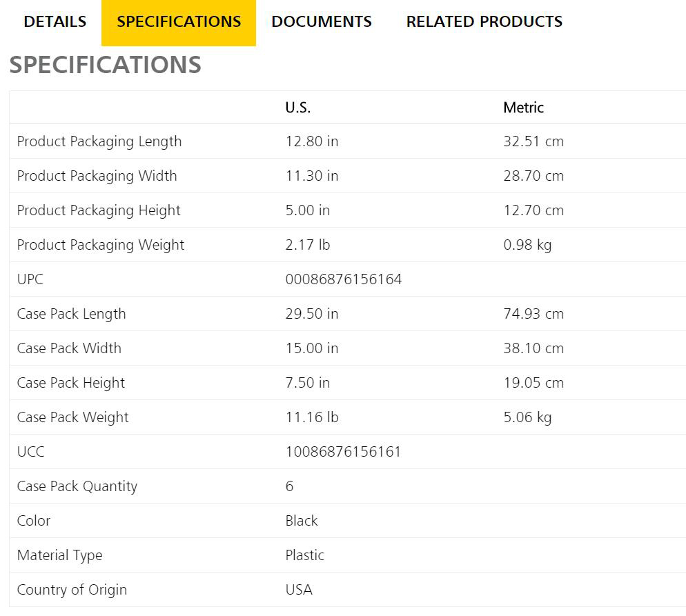Viewport: 686px width, 616px height.
Task: Select the UCC row label
Action: point(30,452)
